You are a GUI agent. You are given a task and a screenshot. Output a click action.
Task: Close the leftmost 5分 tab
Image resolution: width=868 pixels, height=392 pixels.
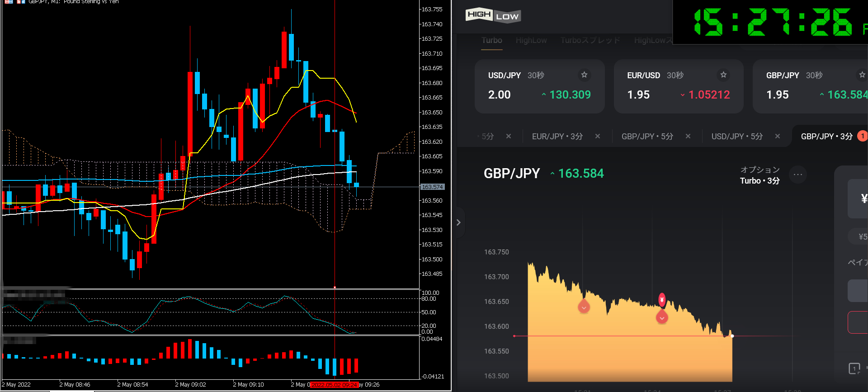coord(509,136)
